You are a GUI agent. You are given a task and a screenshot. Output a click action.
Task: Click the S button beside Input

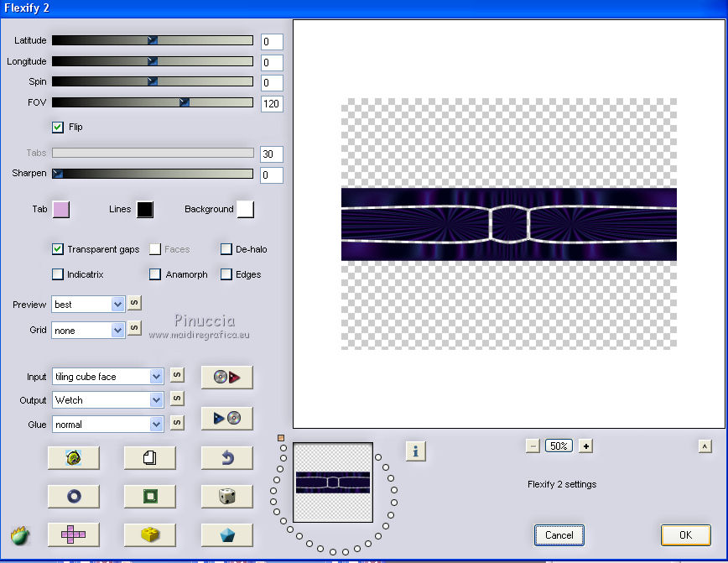tap(177, 375)
